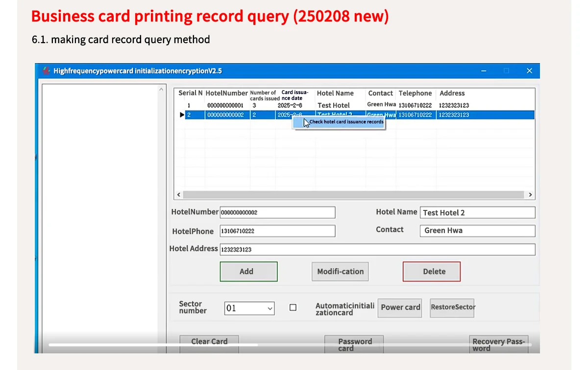This screenshot has width=588, height=370.
Task: Click the Hotel Address input field
Action: 377,250
